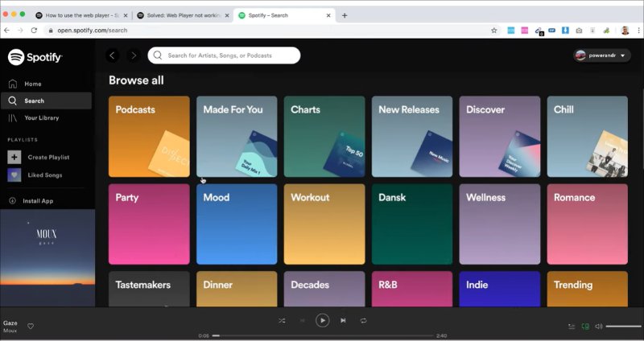This screenshot has height=341, width=644.
Task: Click the browser forward arrow
Action: pos(21,31)
